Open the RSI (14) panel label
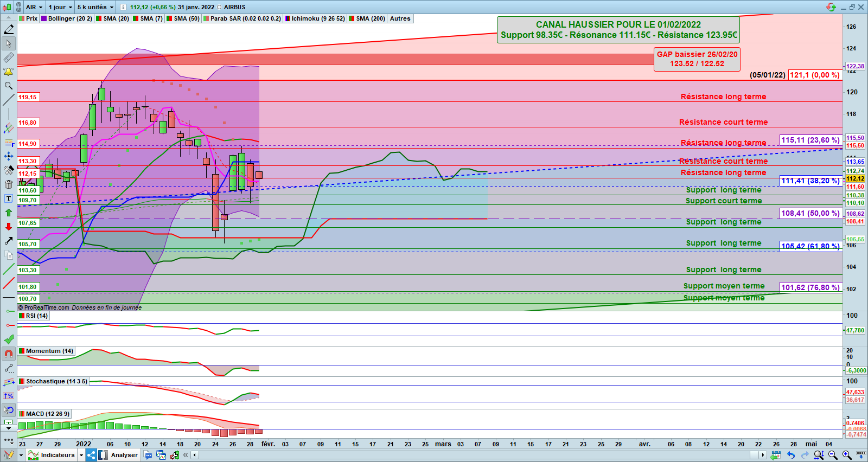This screenshot has height=462, width=868. click(x=34, y=316)
